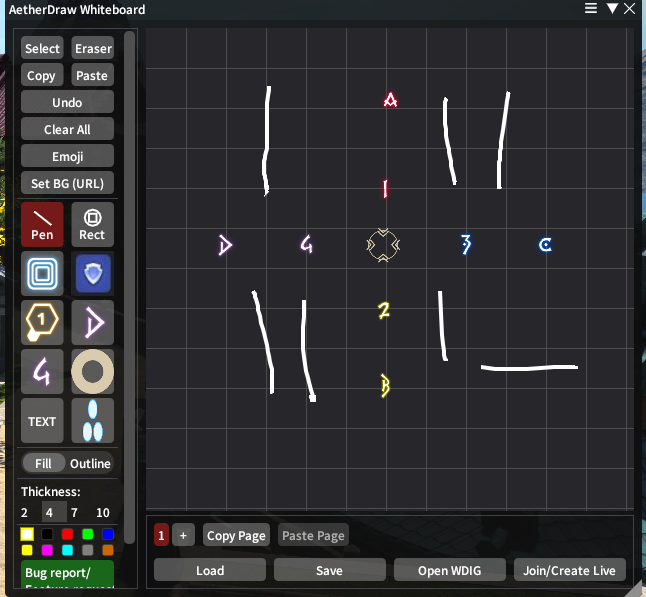Click the blue C waymark on canvas

pos(545,245)
